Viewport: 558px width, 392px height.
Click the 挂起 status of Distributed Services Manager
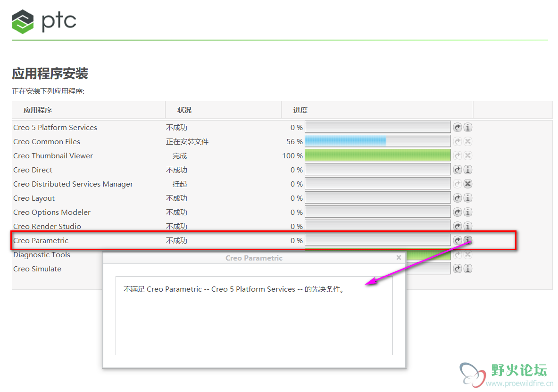[x=180, y=184]
